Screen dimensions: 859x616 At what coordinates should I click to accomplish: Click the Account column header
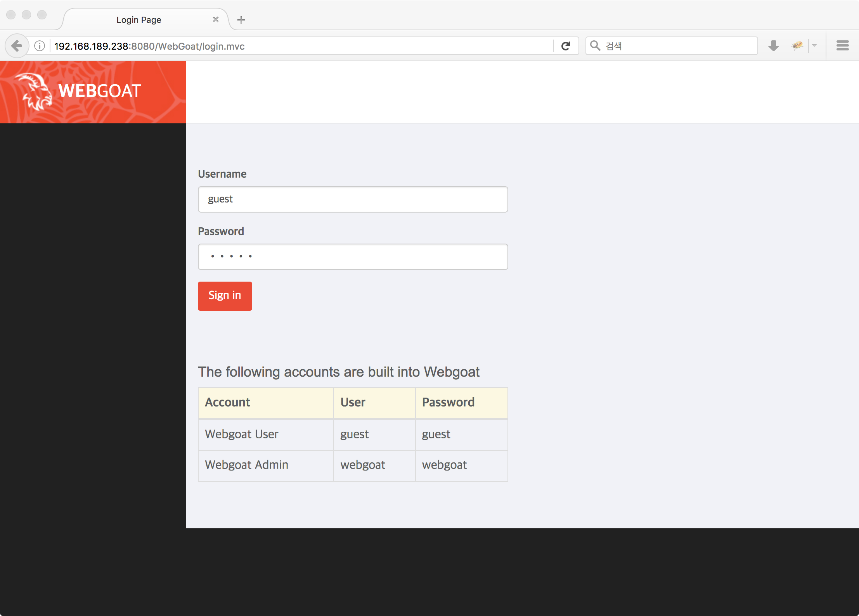266,403
